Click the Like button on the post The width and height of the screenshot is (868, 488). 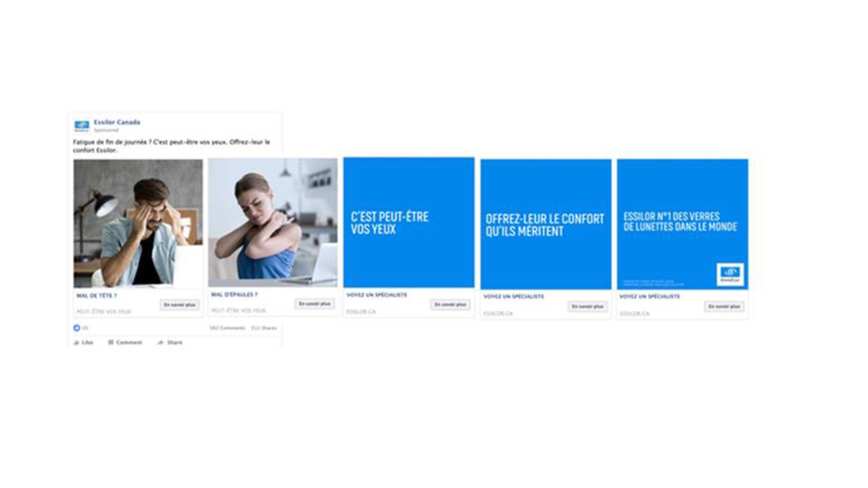click(83, 342)
